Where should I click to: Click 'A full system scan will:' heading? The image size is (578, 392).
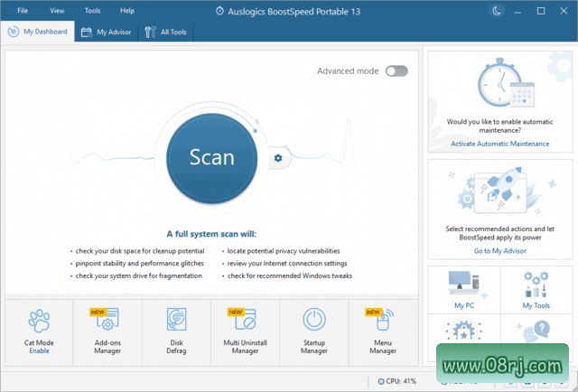click(211, 234)
